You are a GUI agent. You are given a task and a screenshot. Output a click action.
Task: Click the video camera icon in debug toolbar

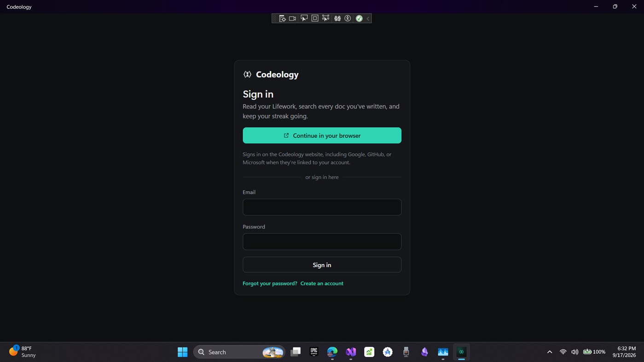tap(292, 18)
